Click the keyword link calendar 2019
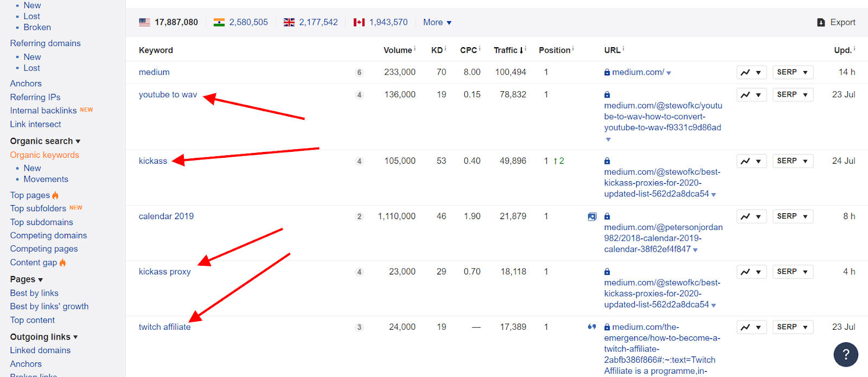Screen dimensions: 868x377 click(166, 216)
